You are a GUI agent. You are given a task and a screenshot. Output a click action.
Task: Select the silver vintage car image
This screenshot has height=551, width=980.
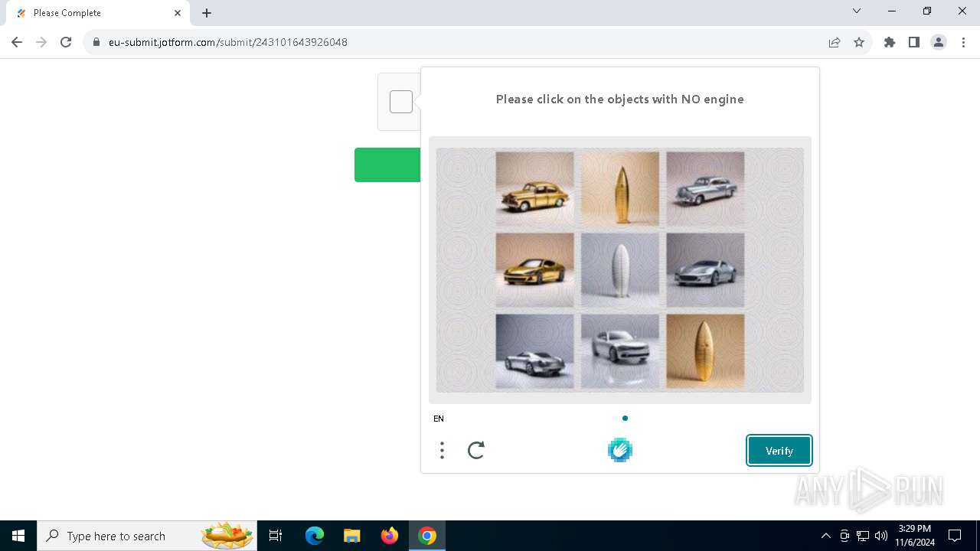pos(705,189)
